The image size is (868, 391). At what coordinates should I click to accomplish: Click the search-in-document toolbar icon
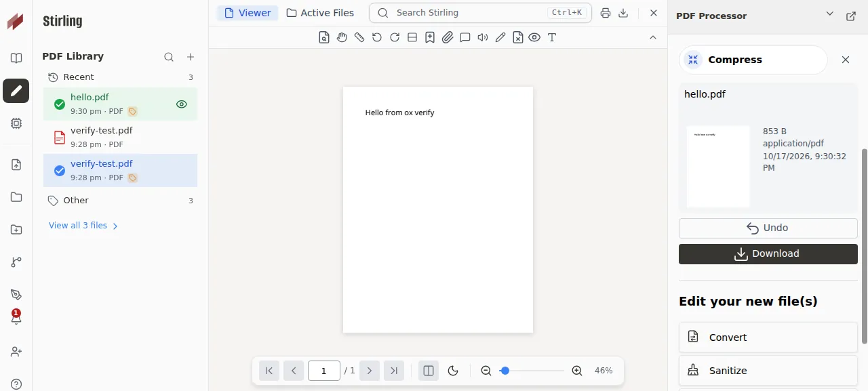coord(324,37)
